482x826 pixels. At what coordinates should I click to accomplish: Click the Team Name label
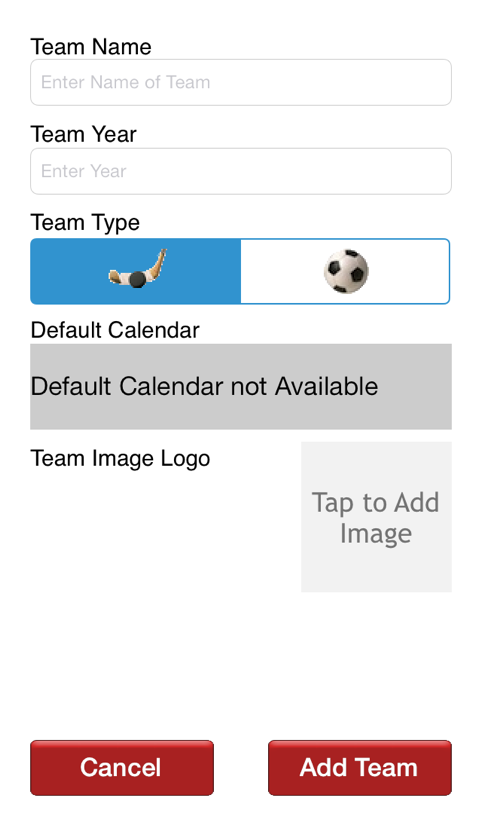91,47
